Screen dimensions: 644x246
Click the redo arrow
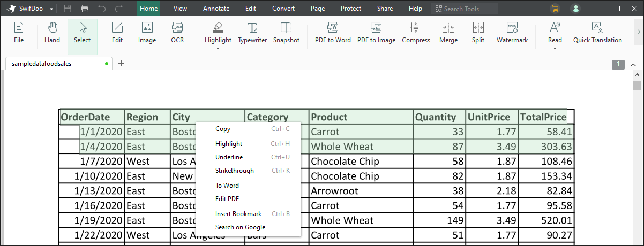[x=118, y=9]
